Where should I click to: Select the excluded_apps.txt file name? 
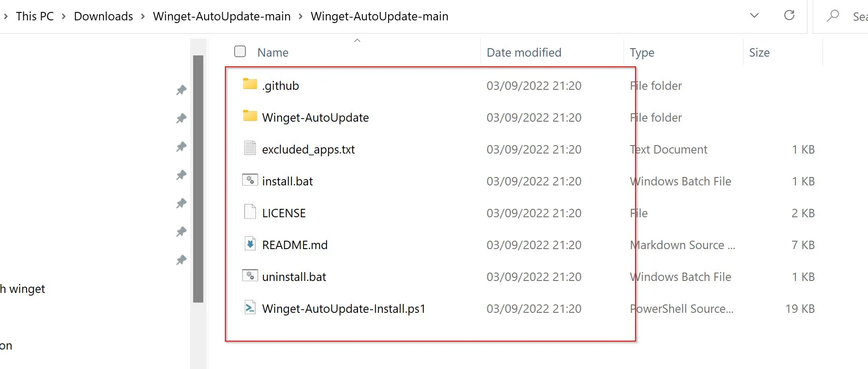[308, 150]
